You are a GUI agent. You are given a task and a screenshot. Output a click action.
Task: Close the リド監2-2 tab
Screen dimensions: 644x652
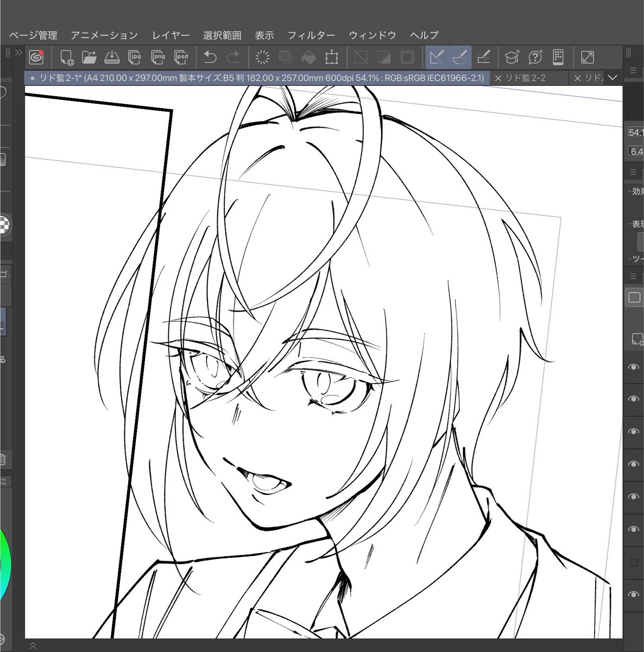click(x=498, y=78)
